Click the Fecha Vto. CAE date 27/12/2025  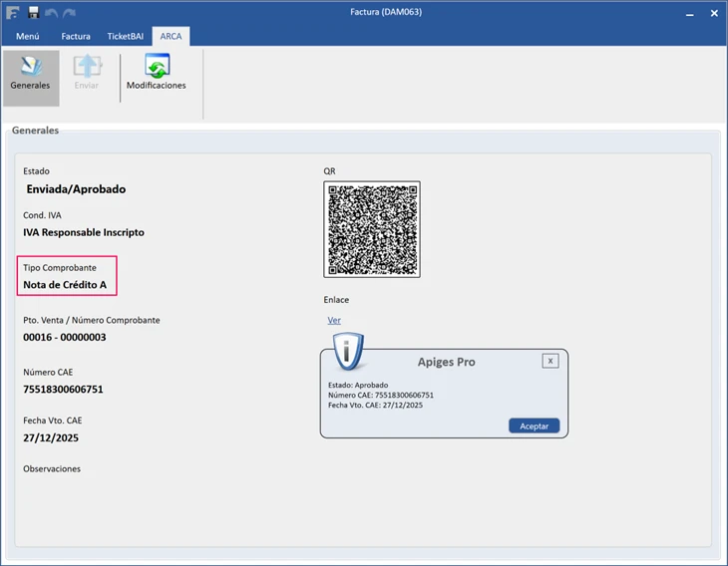pos(52,438)
